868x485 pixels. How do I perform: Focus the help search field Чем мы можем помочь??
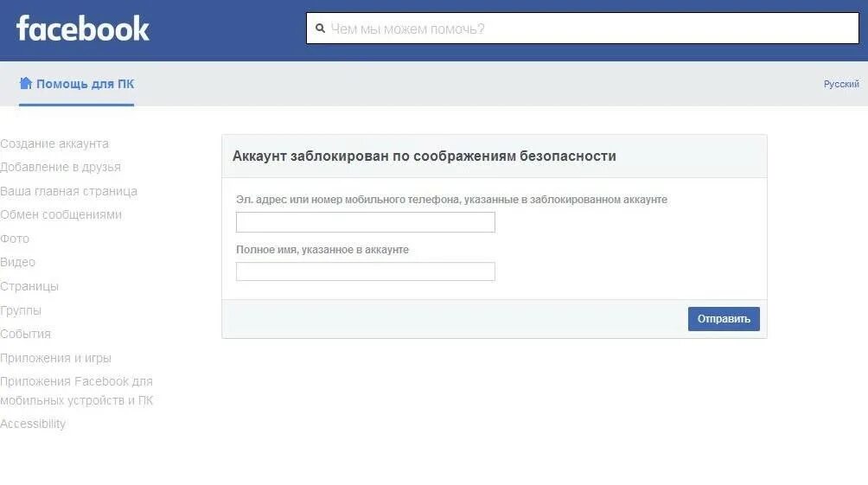pos(583,29)
